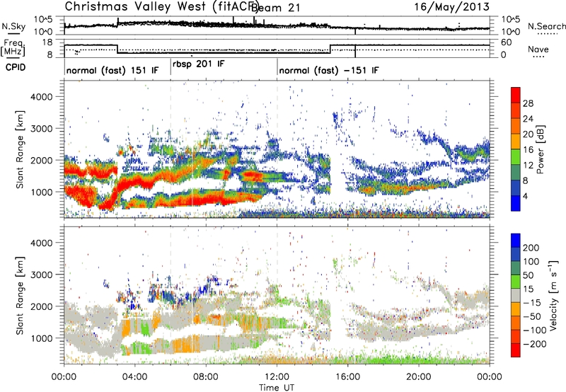Click the 08:00 time axis tick
Screen dimensions: 566x392
206,377
